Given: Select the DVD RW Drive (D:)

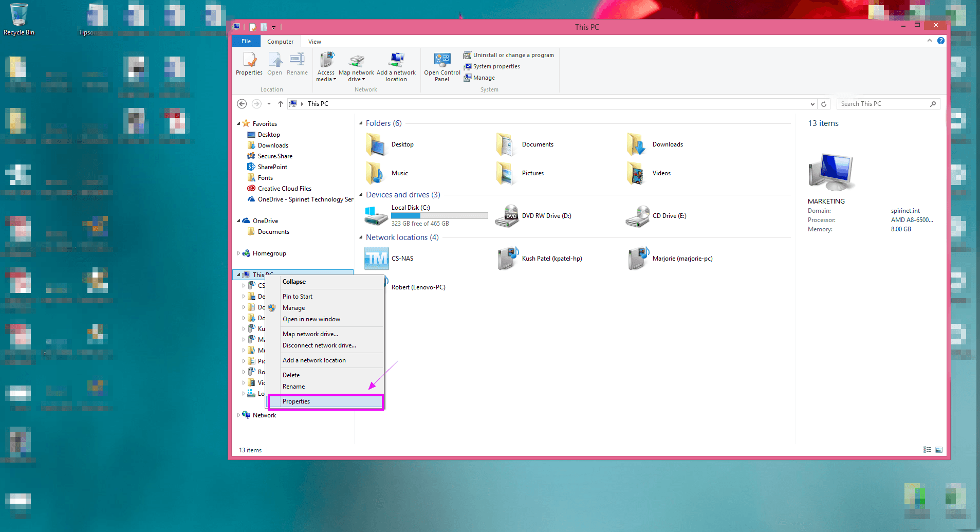Looking at the screenshot, I should (x=533, y=216).
